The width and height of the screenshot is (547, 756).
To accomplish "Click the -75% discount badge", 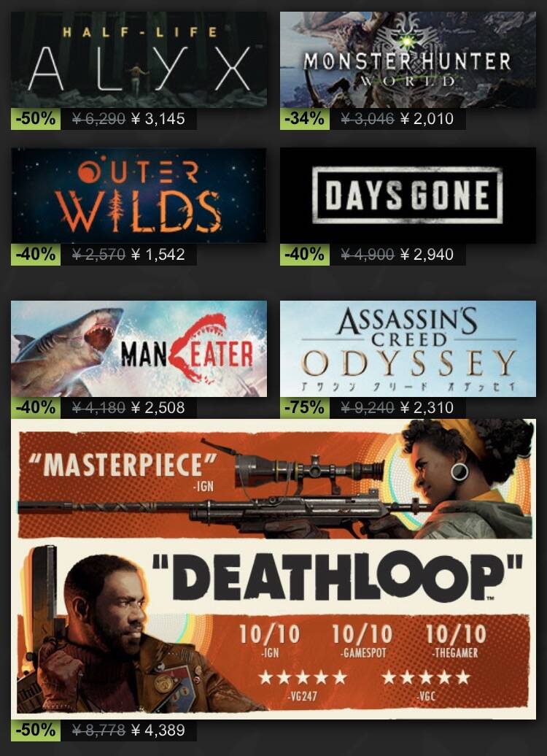I will (305, 408).
